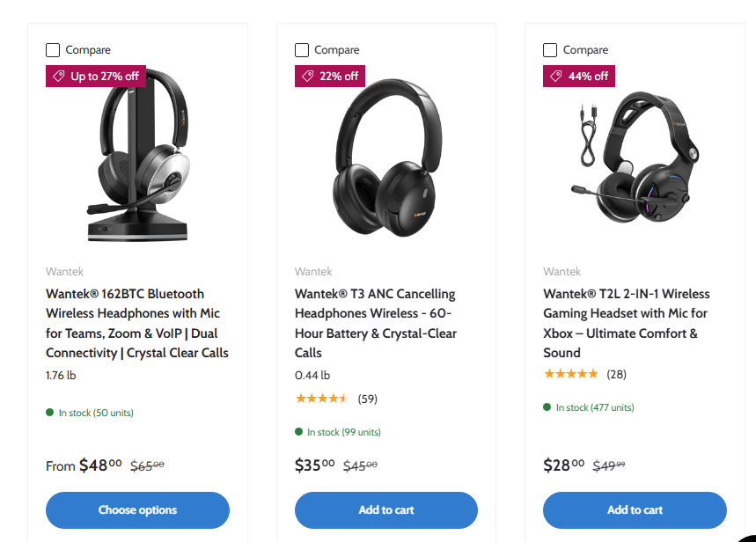Click the star rating of T3 ANC headphones
The height and width of the screenshot is (542, 756).
click(x=321, y=399)
